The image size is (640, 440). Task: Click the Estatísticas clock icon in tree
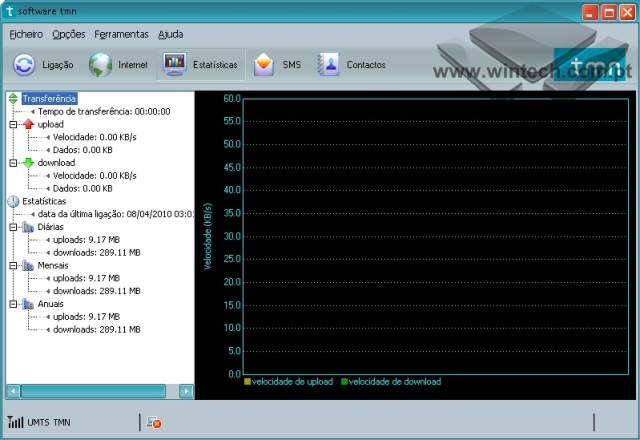[13, 201]
